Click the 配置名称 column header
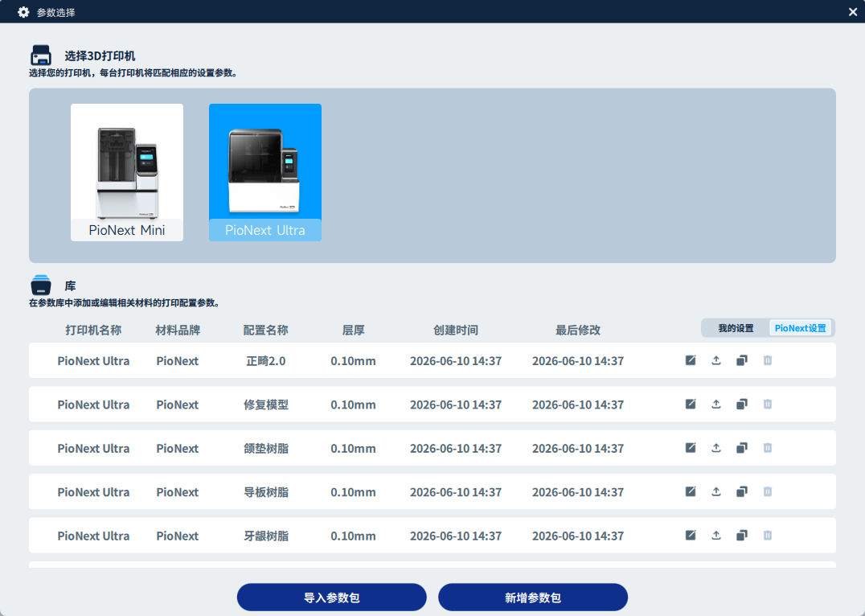The image size is (865, 616). click(x=265, y=330)
